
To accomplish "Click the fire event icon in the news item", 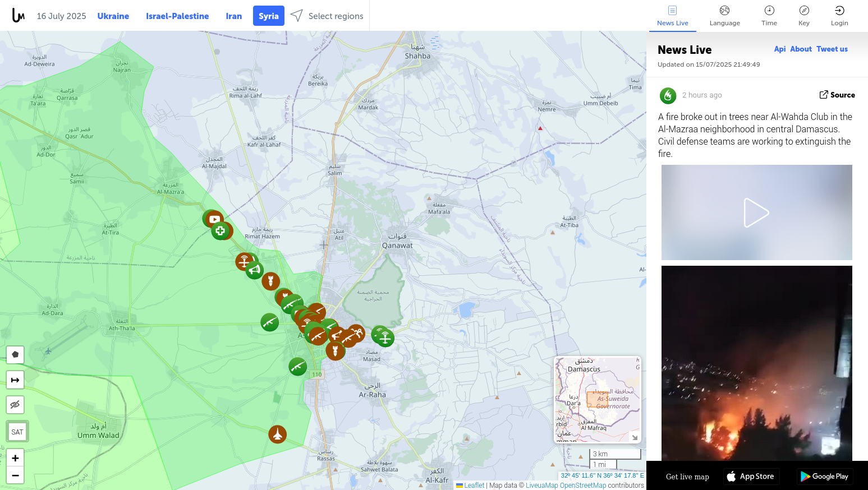I will coord(668,96).
